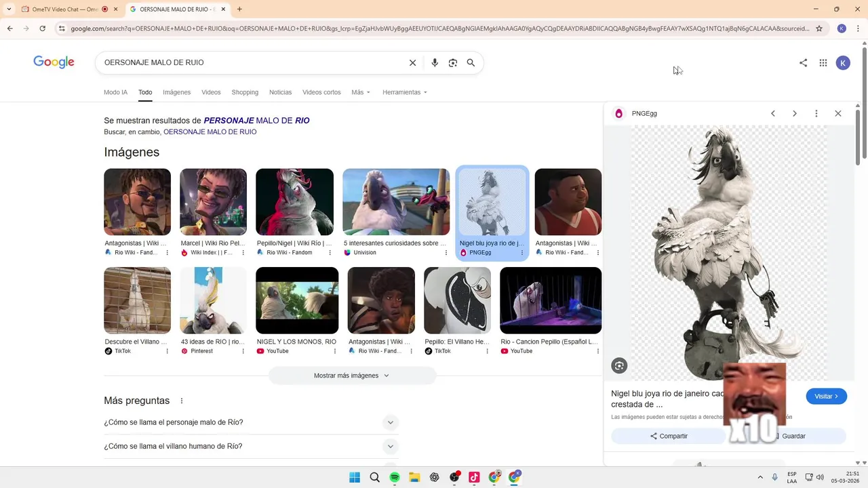Screen dimensions: 868x488
Task: Open Marcel Wiki Rio image thumbnail
Action: [213, 202]
